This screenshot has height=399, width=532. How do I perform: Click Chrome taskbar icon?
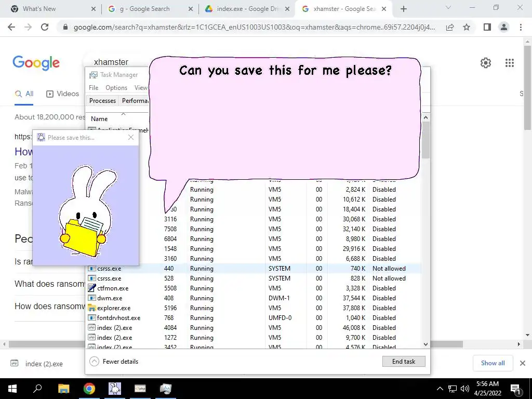89,389
